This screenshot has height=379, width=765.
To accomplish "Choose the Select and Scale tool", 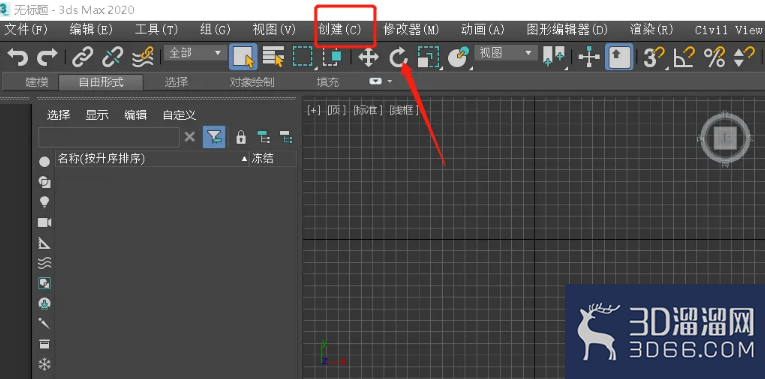I will (x=428, y=57).
